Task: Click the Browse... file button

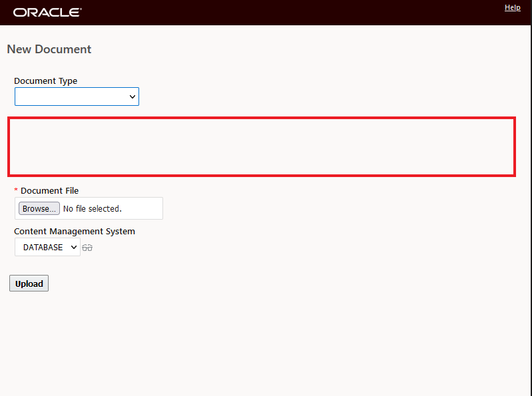Action: click(39, 208)
